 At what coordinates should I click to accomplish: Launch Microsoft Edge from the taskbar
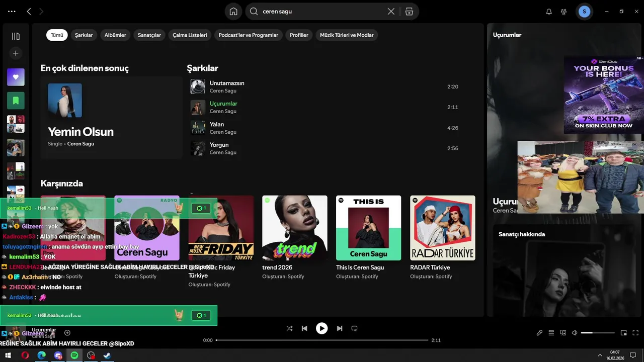pyautogui.click(x=42, y=355)
